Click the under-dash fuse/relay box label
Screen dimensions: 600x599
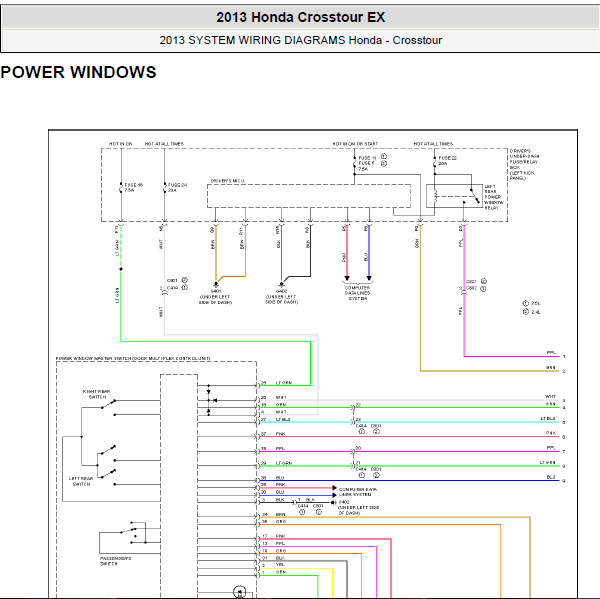coord(524,165)
